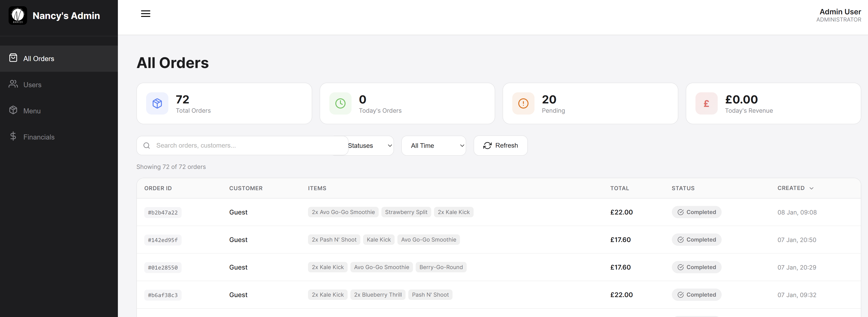
Task: Click the All Orders shopping bag icon
Action: 13,58
